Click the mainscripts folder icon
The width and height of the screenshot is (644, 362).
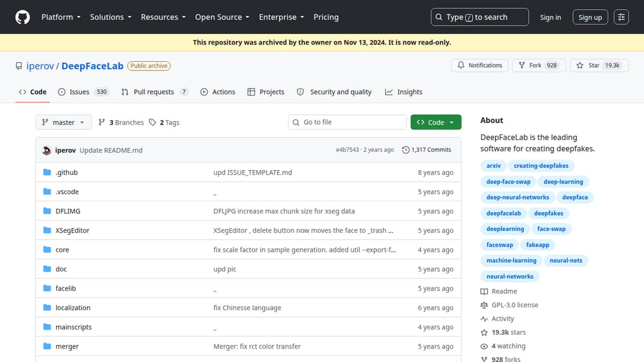point(47,327)
